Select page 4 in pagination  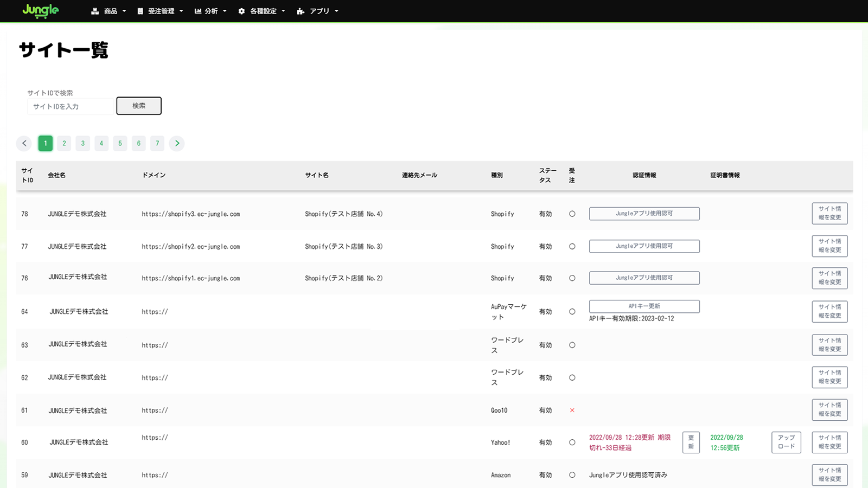[101, 143]
